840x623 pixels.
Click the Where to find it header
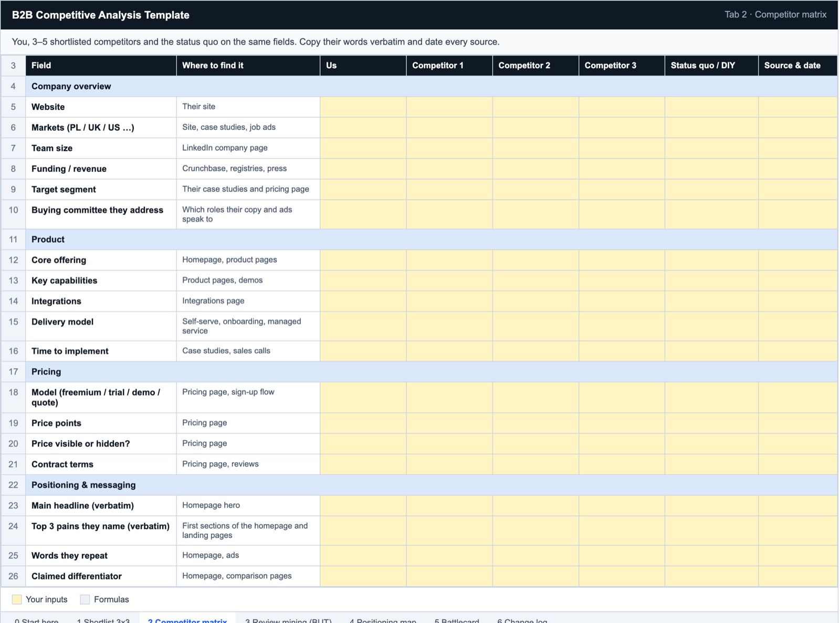pos(248,66)
